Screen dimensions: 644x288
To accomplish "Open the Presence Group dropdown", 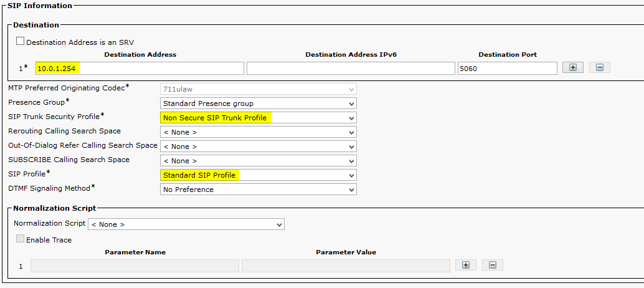I will point(258,103).
